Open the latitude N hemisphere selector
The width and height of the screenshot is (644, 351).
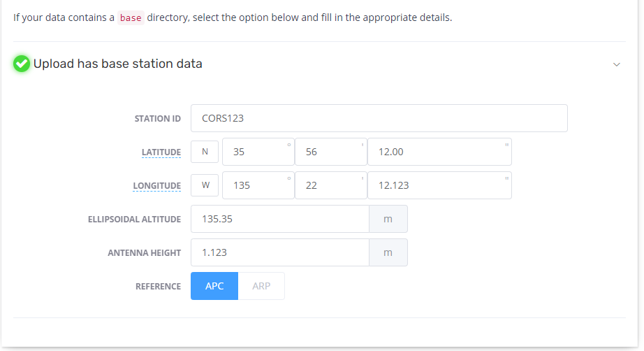(205, 152)
